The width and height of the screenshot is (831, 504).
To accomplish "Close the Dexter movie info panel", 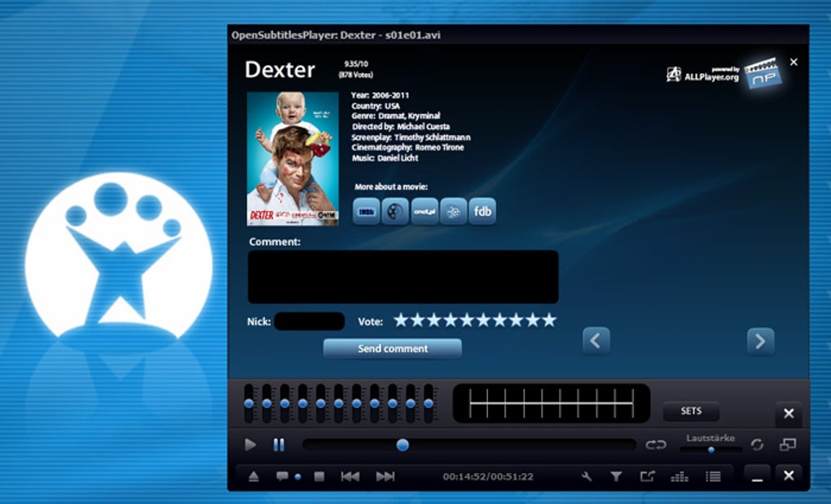I will (794, 62).
